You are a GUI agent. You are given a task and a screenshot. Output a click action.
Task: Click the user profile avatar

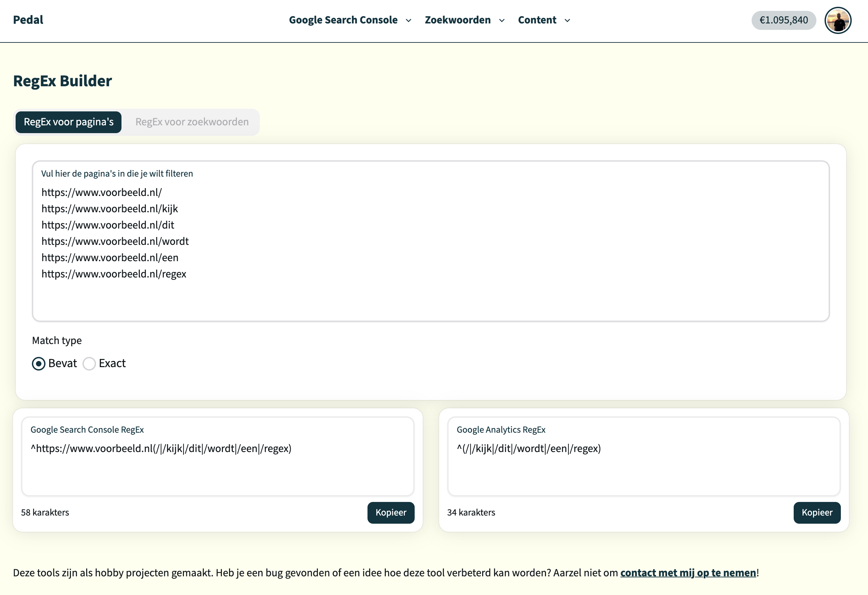(838, 21)
